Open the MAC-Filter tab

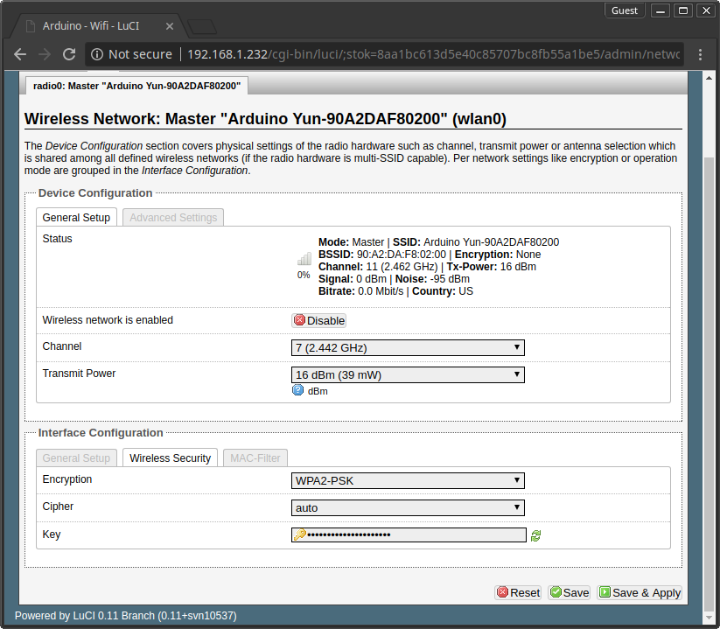point(255,458)
